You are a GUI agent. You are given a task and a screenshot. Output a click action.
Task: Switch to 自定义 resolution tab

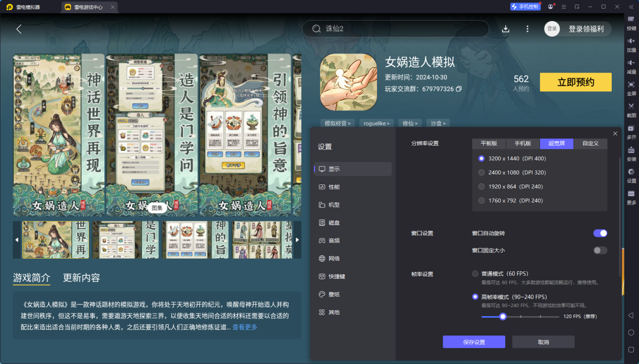591,144
